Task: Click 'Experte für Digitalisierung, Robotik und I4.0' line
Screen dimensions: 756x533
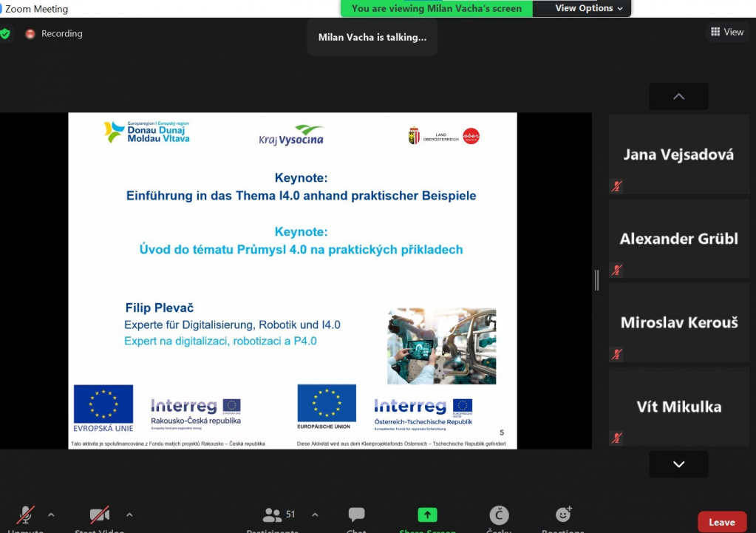Action: 232,325
